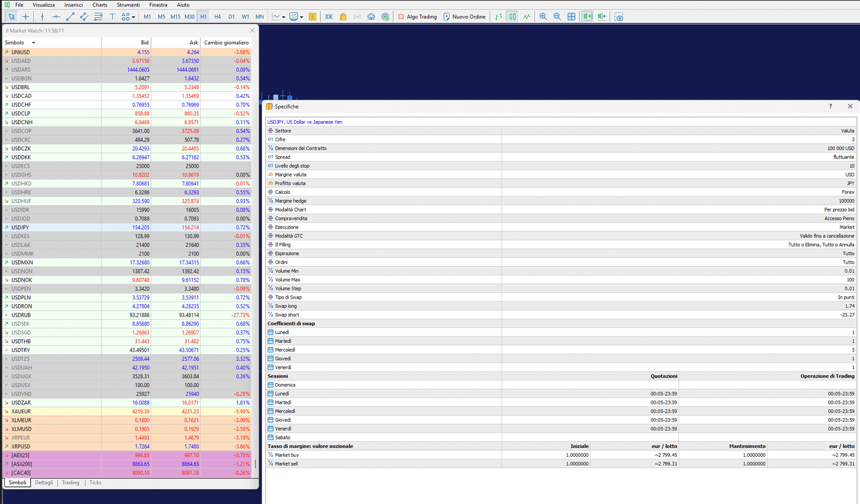Click the Swap long value row
860x504 pixels.
click(x=561, y=306)
